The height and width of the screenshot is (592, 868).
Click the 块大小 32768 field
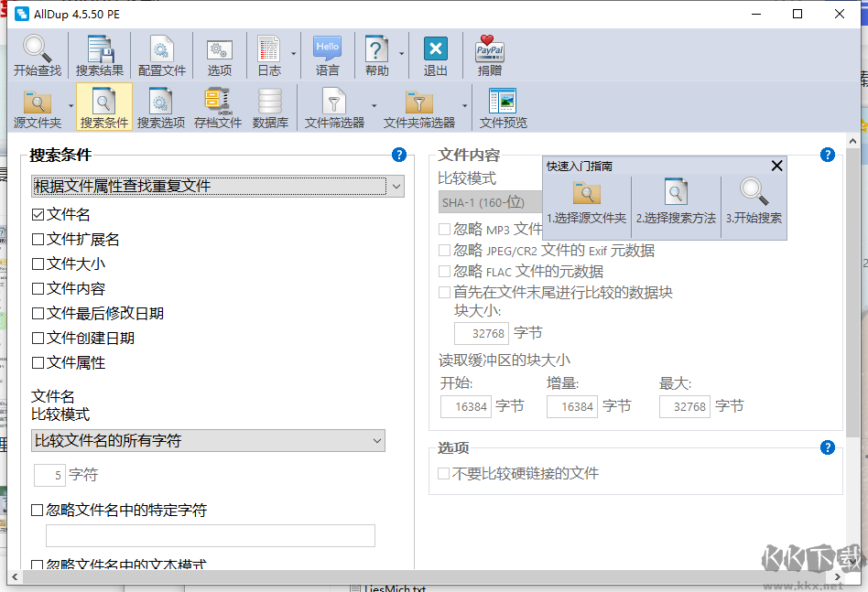click(481, 334)
